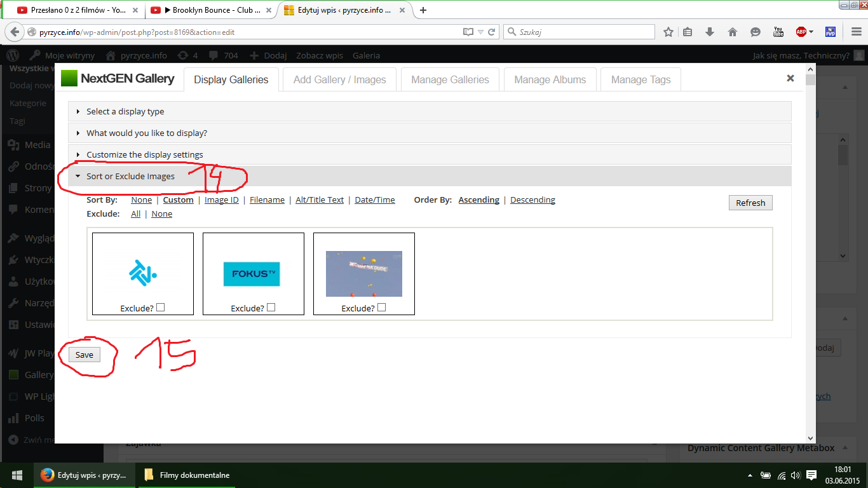The image size is (868, 488).
Task: Expand Customize the display settings section
Action: (145, 154)
